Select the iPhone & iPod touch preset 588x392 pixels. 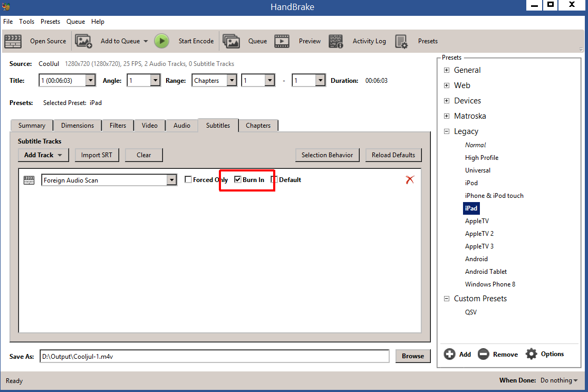(494, 195)
